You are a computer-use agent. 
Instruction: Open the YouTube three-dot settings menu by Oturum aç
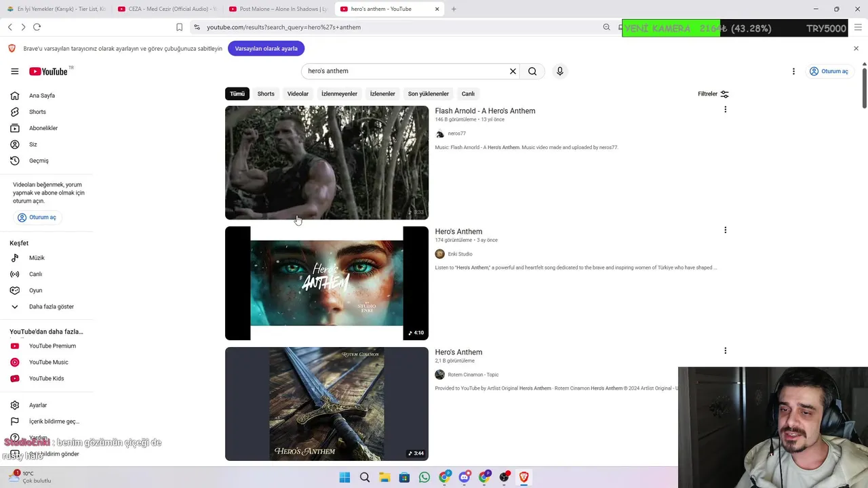tap(793, 71)
